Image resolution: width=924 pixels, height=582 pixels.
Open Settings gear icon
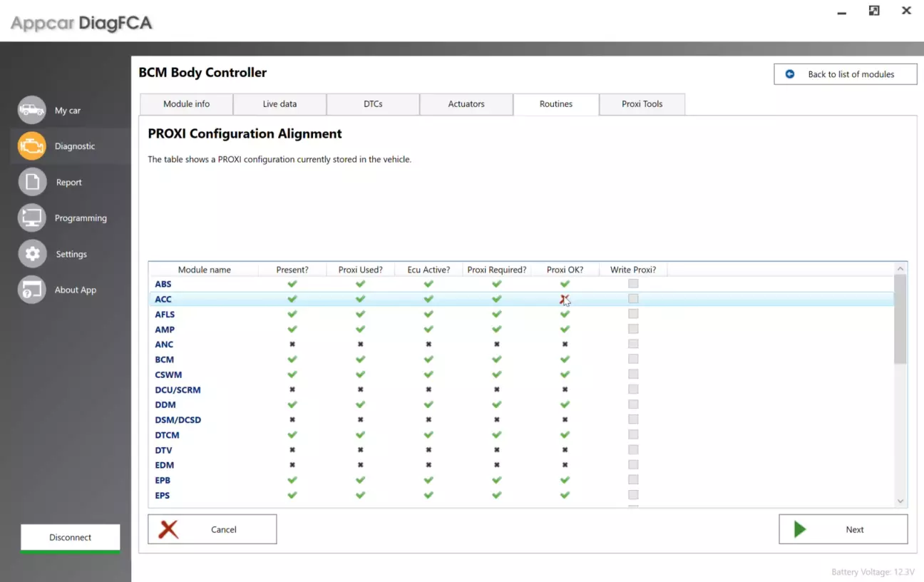(x=31, y=254)
